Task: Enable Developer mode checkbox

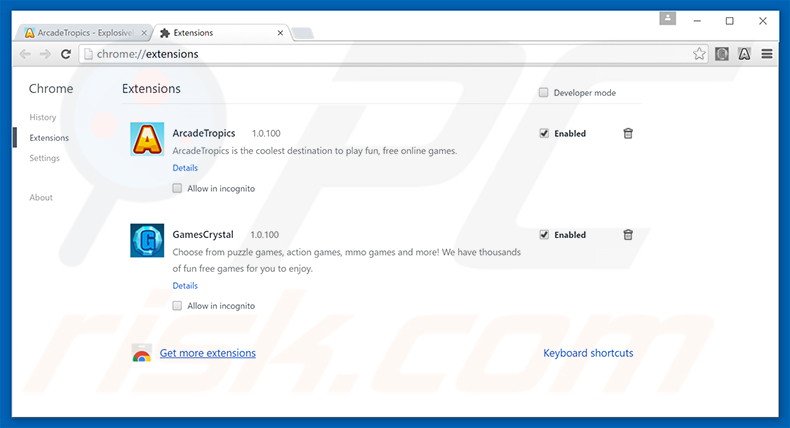Action: [543, 92]
